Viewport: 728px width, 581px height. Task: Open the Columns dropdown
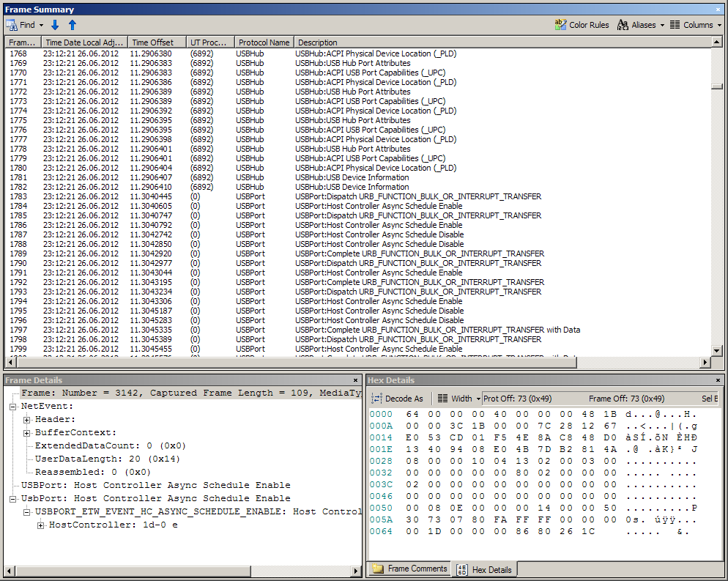[720, 25]
